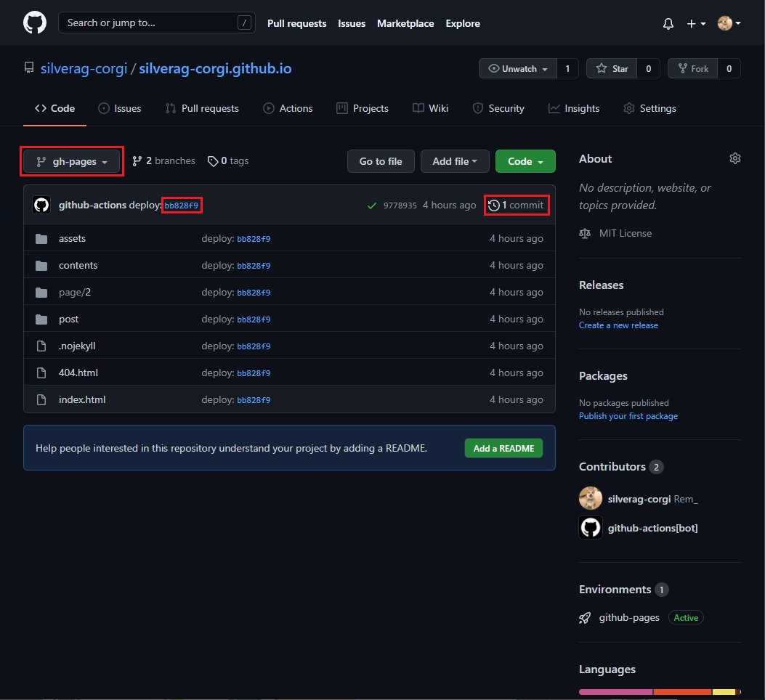765x700 pixels.
Task: Open the 404.html file
Action: [x=78, y=373]
